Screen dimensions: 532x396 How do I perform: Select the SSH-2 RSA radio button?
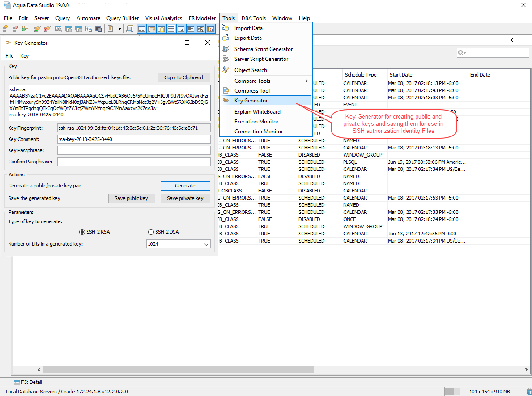[x=82, y=232]
